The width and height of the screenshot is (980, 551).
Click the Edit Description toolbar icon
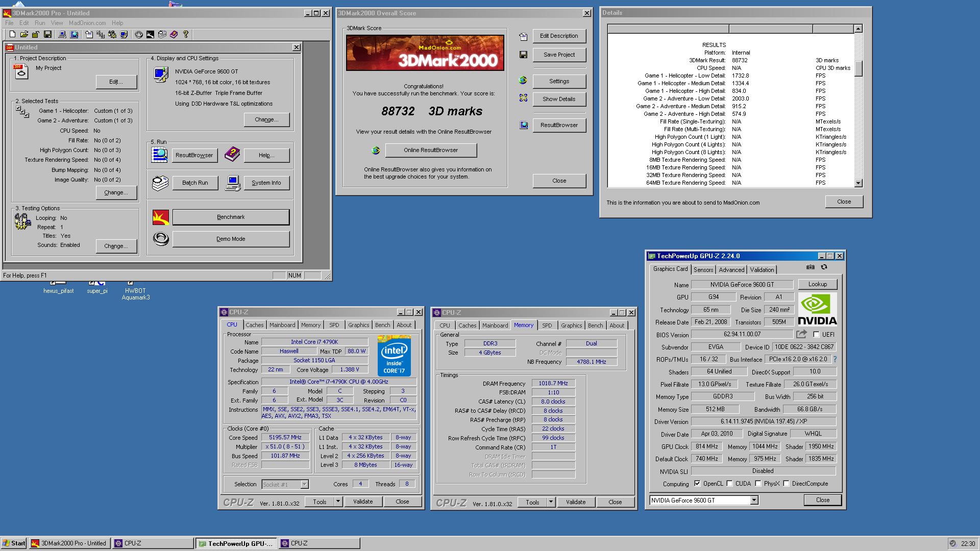click(89, 34)
